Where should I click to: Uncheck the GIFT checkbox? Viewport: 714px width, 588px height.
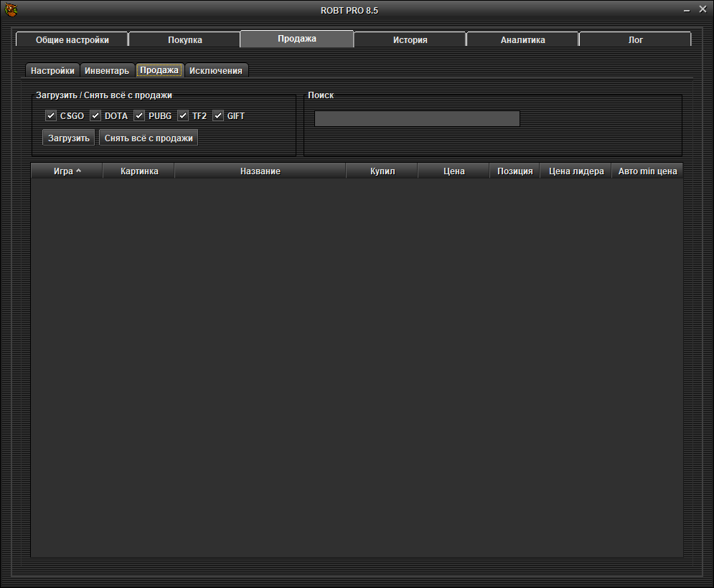(x=219, y=115)
